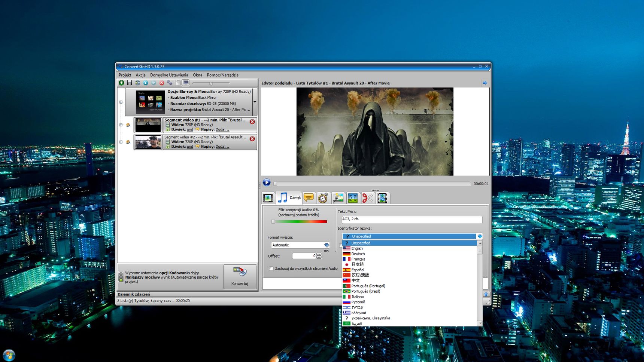Screen dimensions: 644x362
Task: Switch to the film merge tab
Action: tap(382, 198)
